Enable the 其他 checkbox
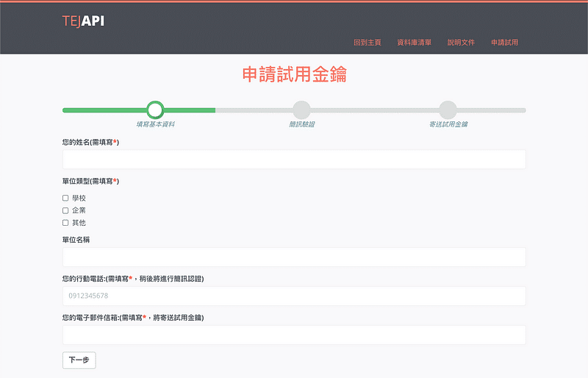The height and width of the screenshot is (378, 588). pos(65,223)
